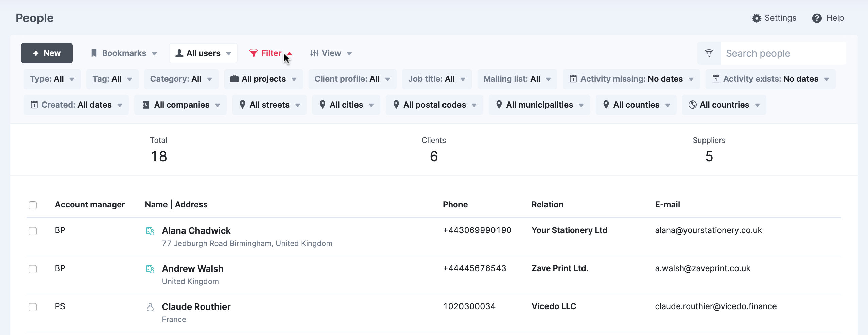The image size is (868, 335).
Task: Click the map pin icon in All cities
Action: point(323,105)
